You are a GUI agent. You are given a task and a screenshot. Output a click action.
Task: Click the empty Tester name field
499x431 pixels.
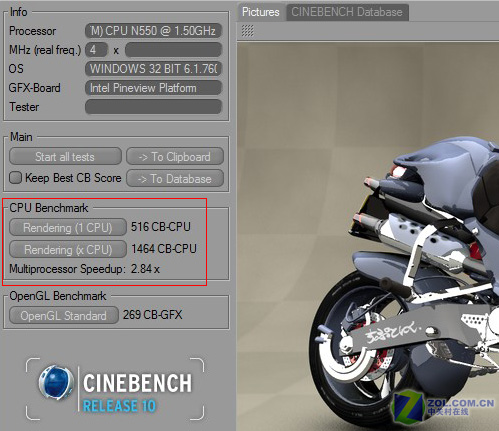(x=153, y=107)
